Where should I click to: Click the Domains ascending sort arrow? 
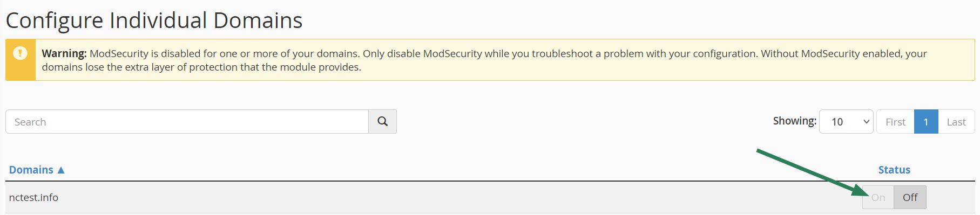point(61,170)
